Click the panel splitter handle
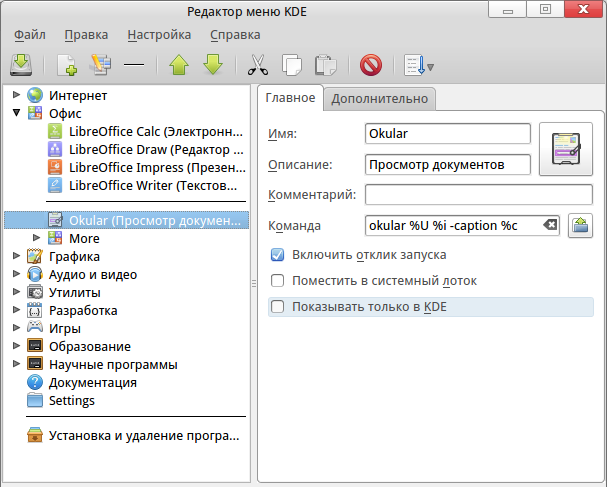Viewport: 607px width, 487px height. pos(254,283)
